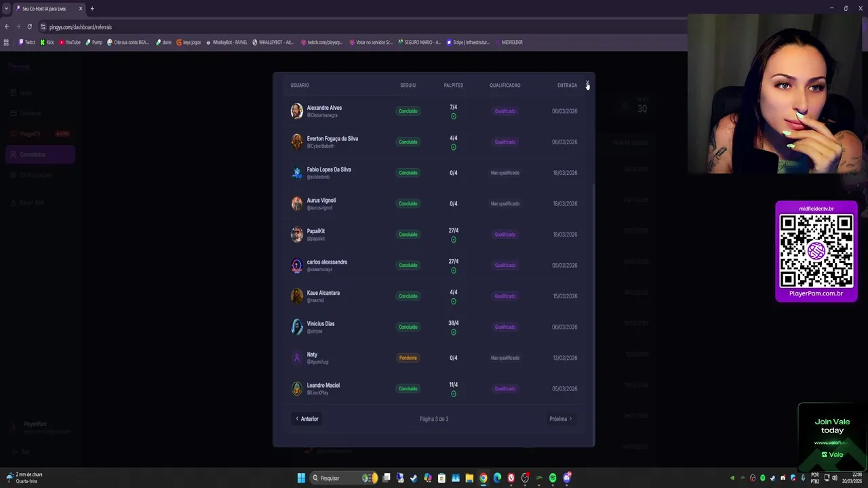Open Pump bookmark

point(94,42)
